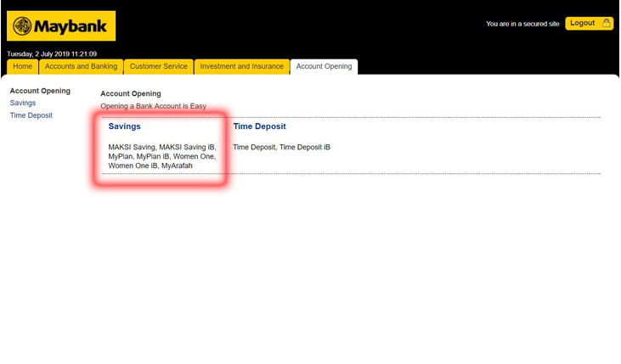621x364 pixels.
Task: Click the Maybank logo
Action: (61, 25)
